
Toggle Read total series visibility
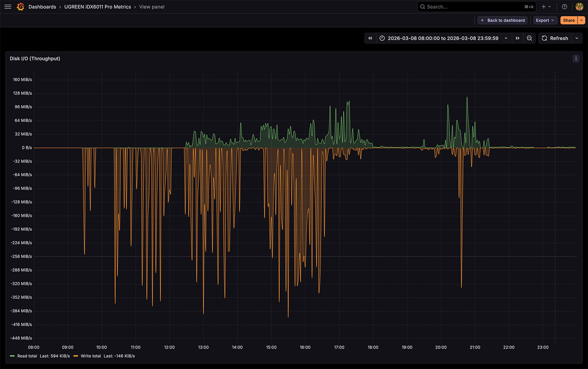tap(27, 356)
